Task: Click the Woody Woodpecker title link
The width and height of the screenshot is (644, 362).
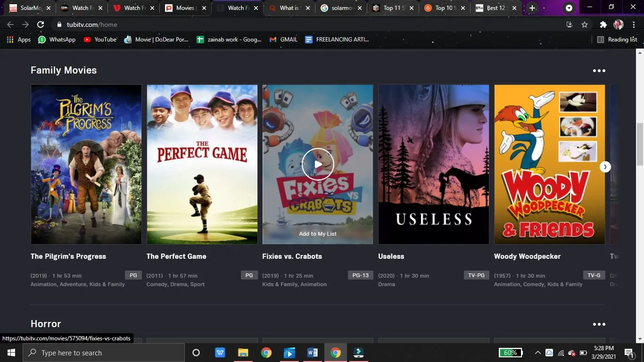Action: pos(528,256)
